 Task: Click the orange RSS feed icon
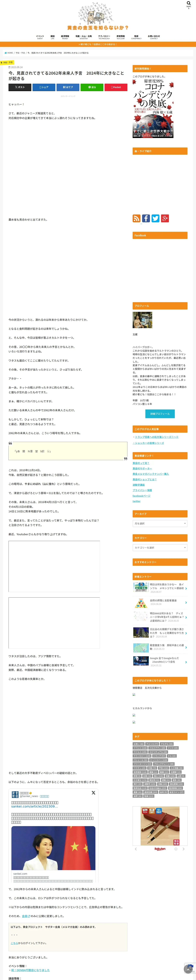click(x=137, y=218)
